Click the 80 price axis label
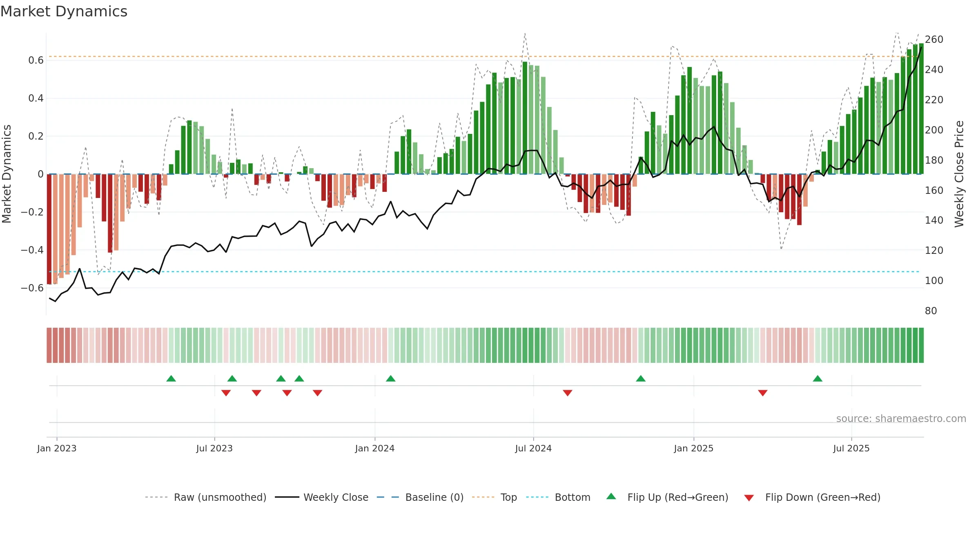980x551 pixels. click(931, 311)
